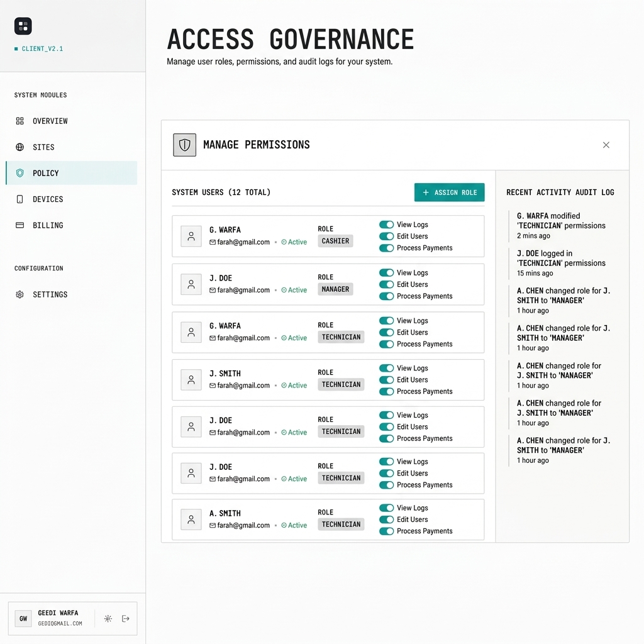This screenshot has width=644, height=644.
Task: Click the Billing card icon
Action: click(20, 225)
